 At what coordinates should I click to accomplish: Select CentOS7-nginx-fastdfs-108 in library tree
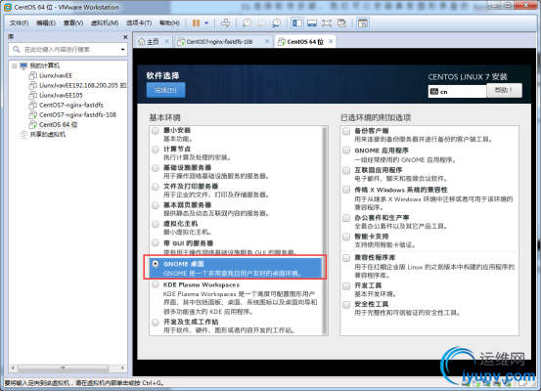pos(72,114)
